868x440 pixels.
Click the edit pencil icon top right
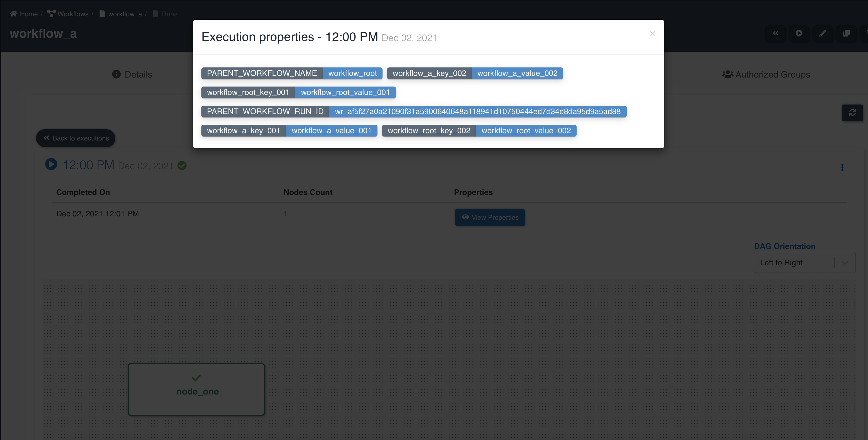822,33
